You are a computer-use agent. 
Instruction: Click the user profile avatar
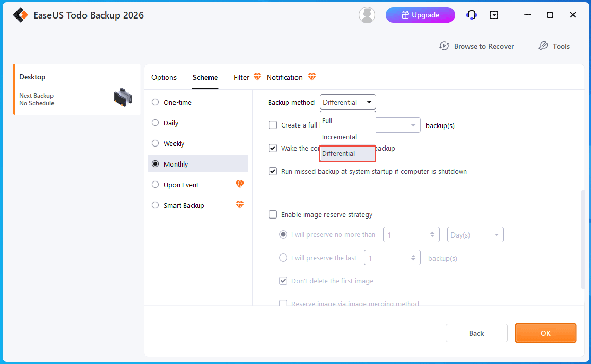367,15
